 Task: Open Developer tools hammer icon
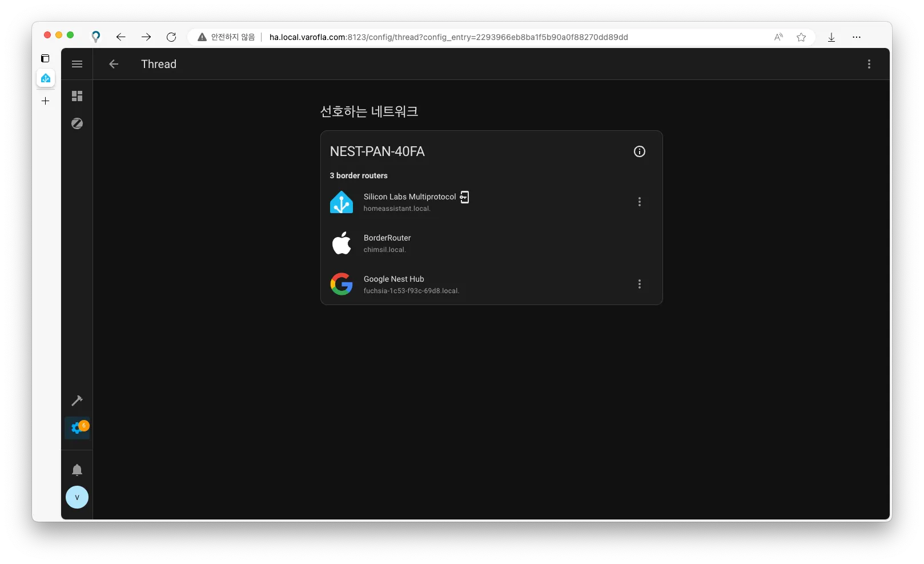click(77, 401)
